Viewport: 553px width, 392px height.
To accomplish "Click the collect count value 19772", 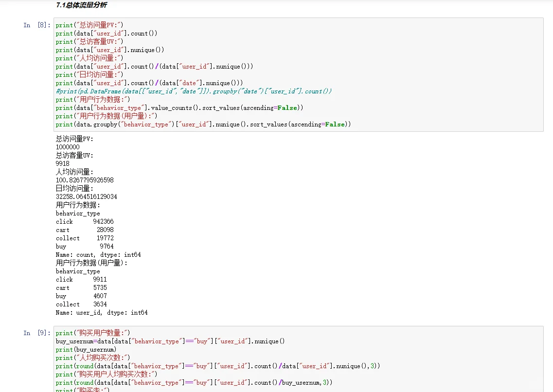I will [105, 238].
